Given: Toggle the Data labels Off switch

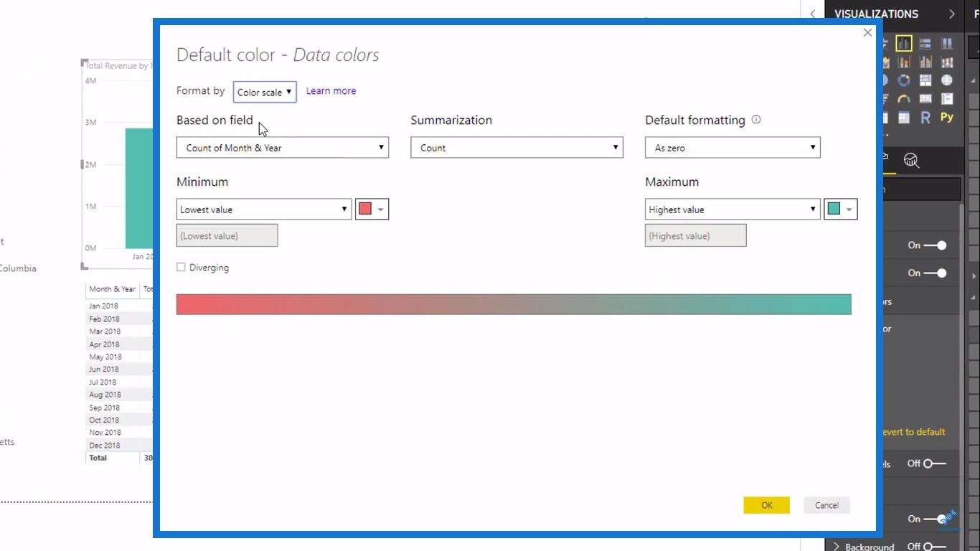Looking at the screenshot, I should (x=935, y=463).
